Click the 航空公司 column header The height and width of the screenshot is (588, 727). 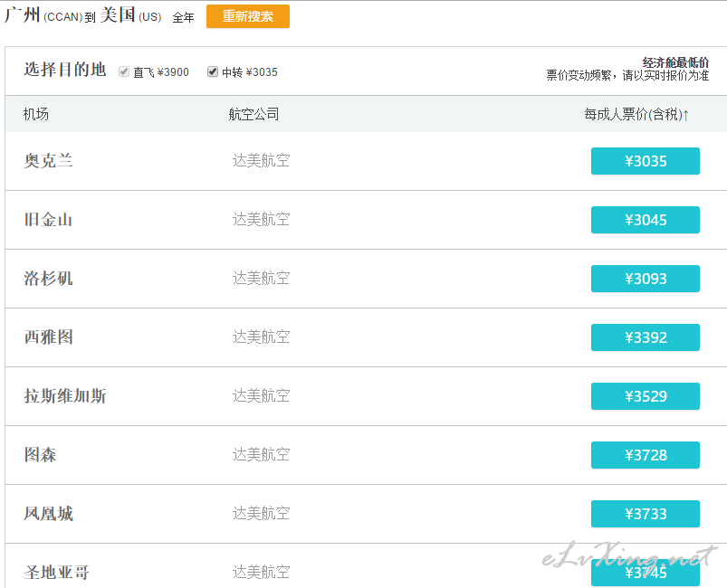click(x=253, y=114)
